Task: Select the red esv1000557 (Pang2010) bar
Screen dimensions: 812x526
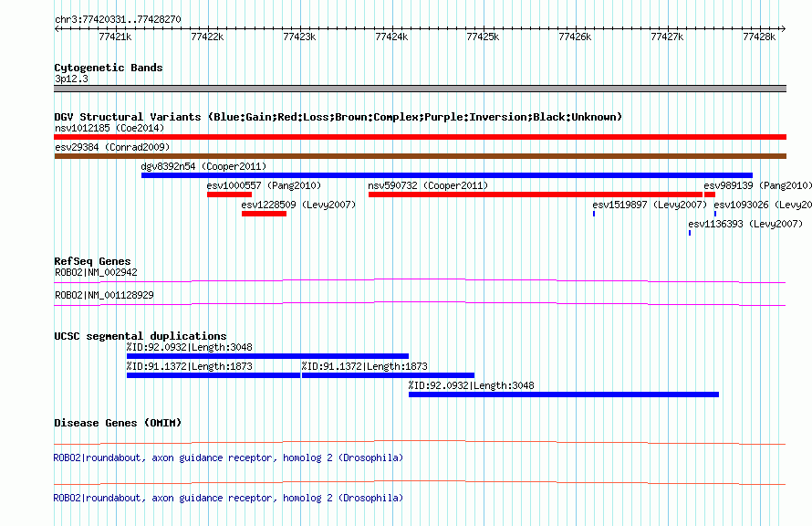Action: pyautogui.click(x=229, y=195)
